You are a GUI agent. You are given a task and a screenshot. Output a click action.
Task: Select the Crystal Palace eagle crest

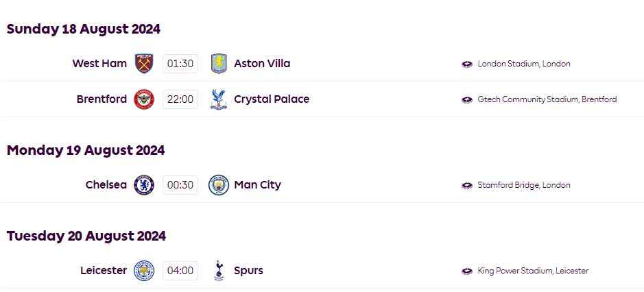(x=218, y=99)
